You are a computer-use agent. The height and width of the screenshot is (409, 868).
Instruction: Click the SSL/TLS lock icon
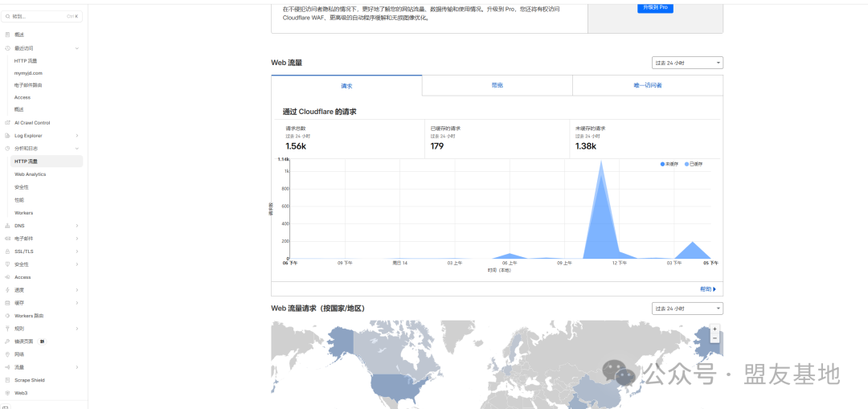pyautogui.click(x=7, y=252)
